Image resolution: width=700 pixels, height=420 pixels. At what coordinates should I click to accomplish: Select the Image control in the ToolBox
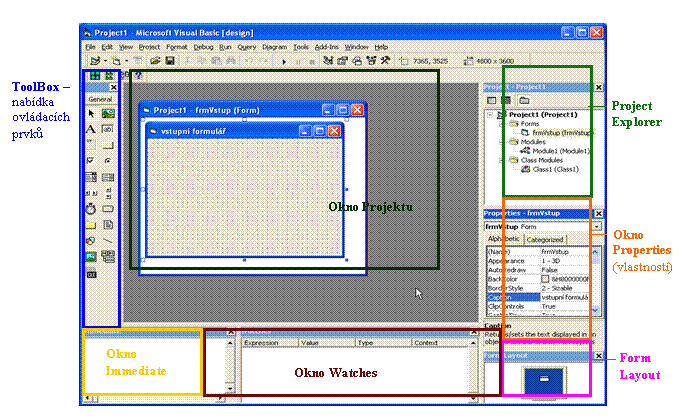[91, 257]
